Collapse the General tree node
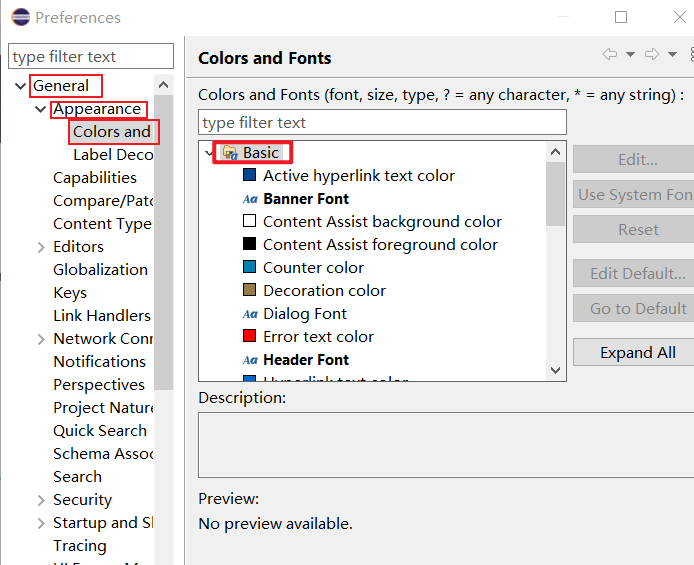This screenshot has height=565, width=694. 20,85
